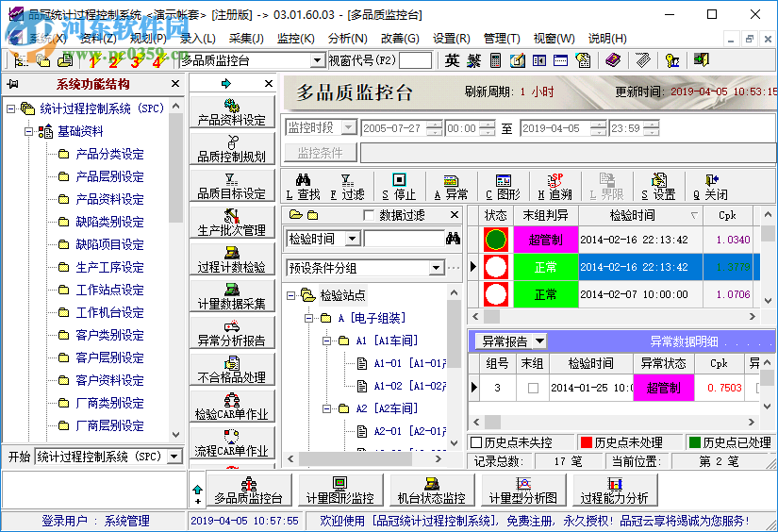Open the 改善(G) menu

pyautogui.click(x=400, y=39)
